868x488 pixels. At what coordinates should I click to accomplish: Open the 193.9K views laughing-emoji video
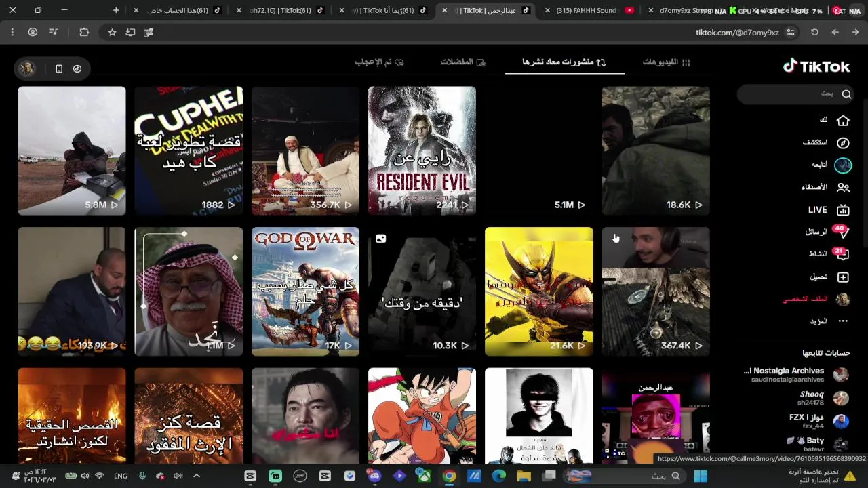(72, 291)
